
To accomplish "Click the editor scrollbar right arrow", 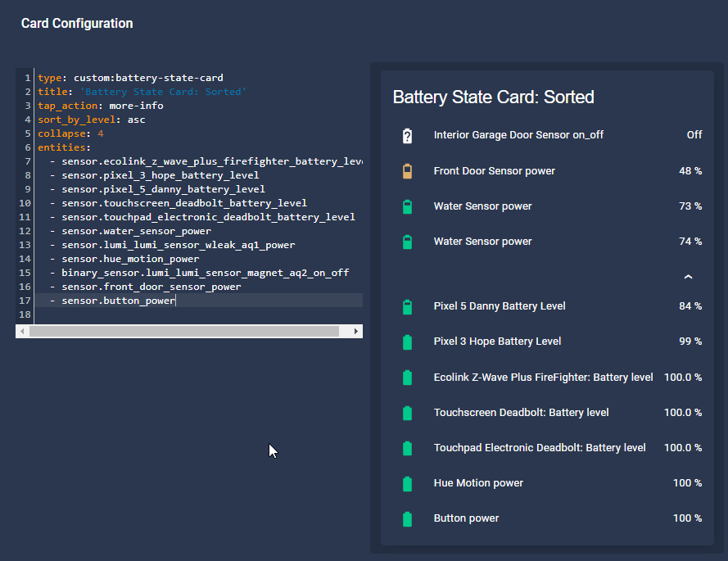I will (355, 331).
